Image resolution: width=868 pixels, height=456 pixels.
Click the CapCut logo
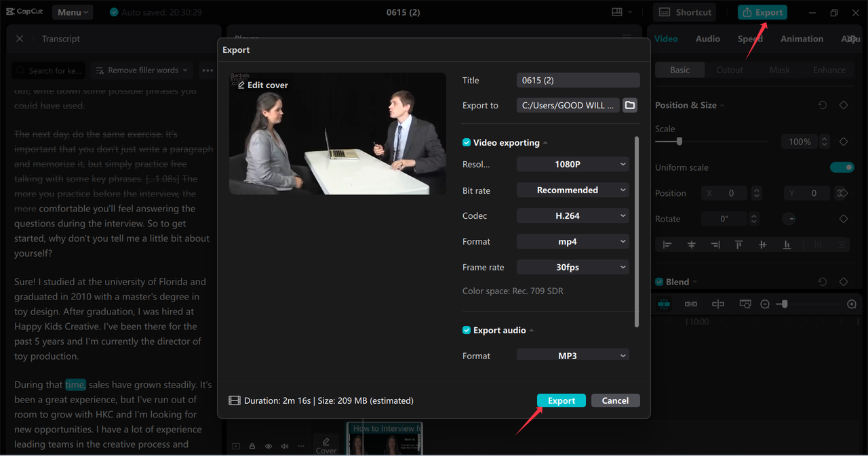point(25,12)
